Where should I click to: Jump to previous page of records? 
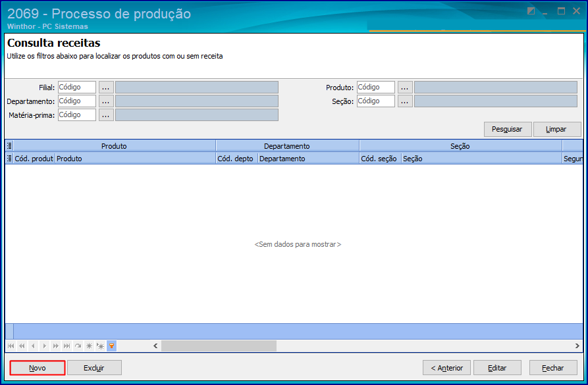[x=22, y=346]
